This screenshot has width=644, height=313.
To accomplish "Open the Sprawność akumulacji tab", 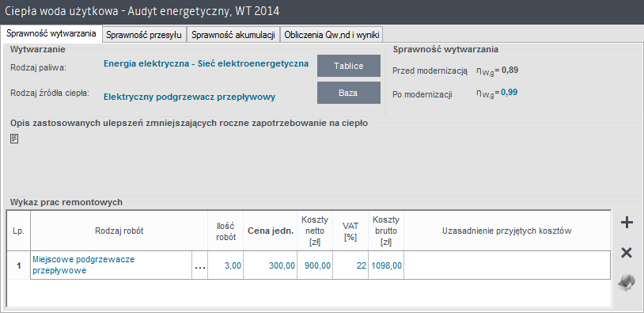I will pos(233,35).
